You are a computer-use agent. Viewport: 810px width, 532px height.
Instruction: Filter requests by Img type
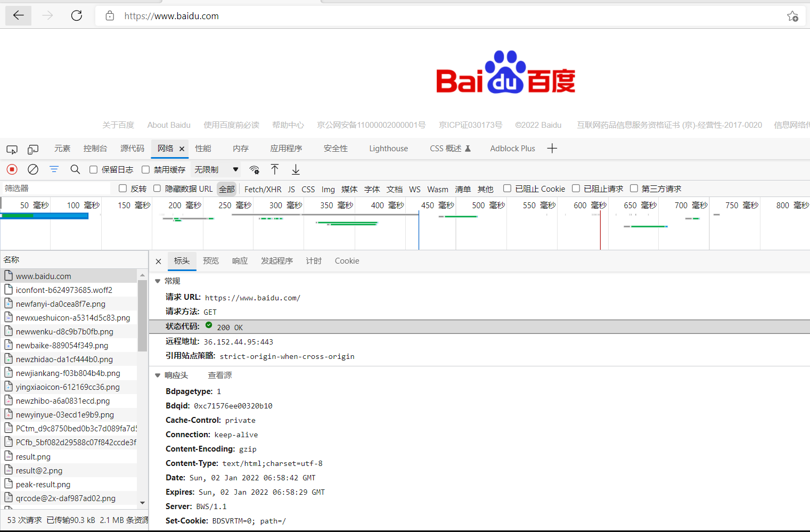(328, 189)
